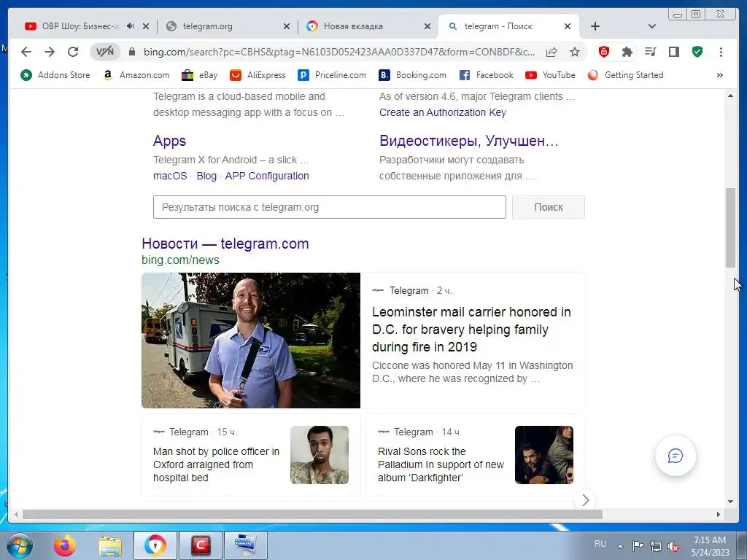Open the Новости — telegram.com heading

(225, 244)
